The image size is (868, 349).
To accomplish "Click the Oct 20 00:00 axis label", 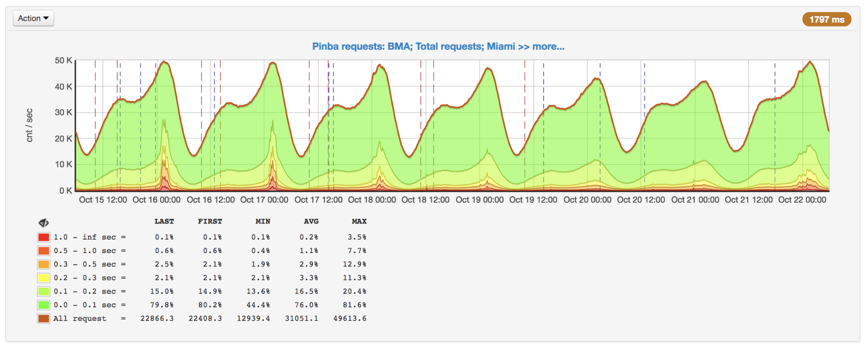I will click(587, 200).
